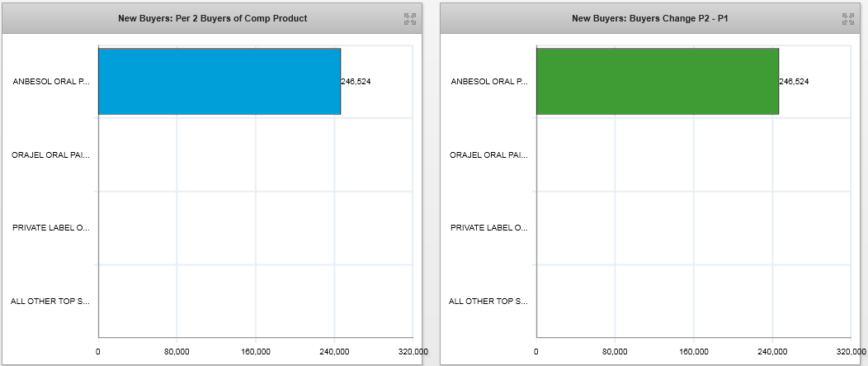Maximize the Per 2 Buyers of Comp Product panel

(410, 18)
